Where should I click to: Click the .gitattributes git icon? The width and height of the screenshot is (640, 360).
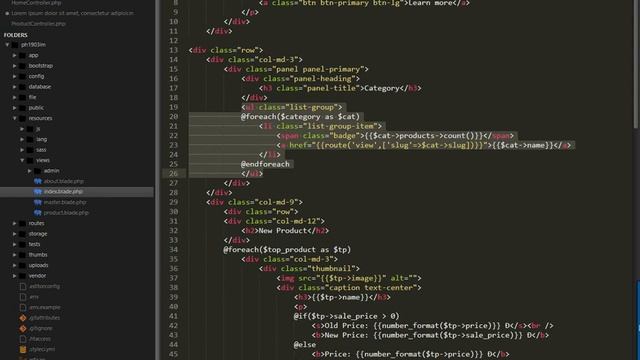pyautogui.click(x=23, y=318)
